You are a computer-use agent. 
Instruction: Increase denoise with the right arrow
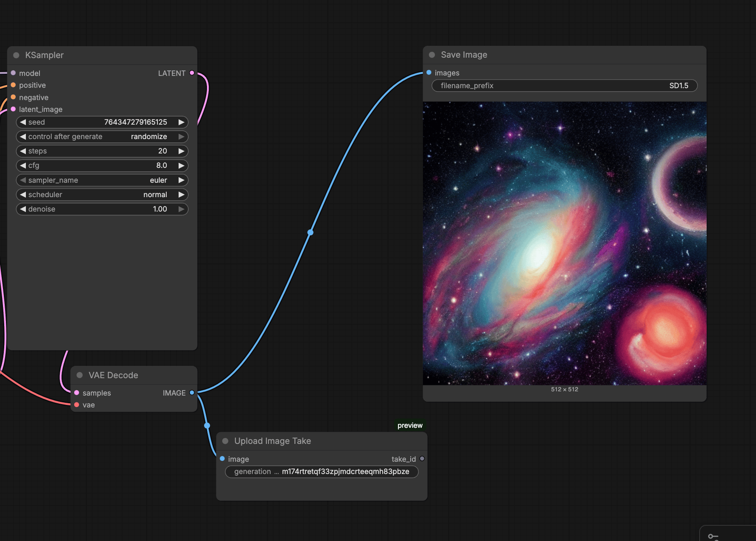pos(182,209)
